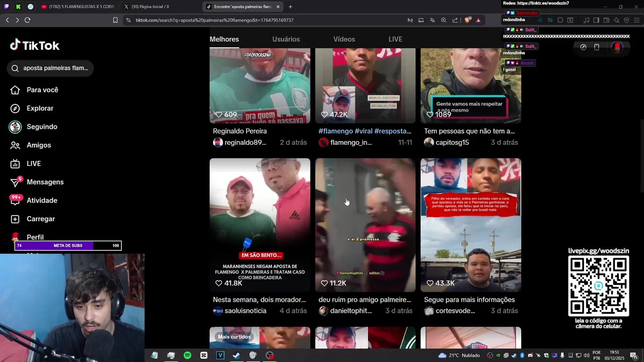The image size is (644, 362).
Task: Switch to the LIVE results tab
Action: (395, 39)
